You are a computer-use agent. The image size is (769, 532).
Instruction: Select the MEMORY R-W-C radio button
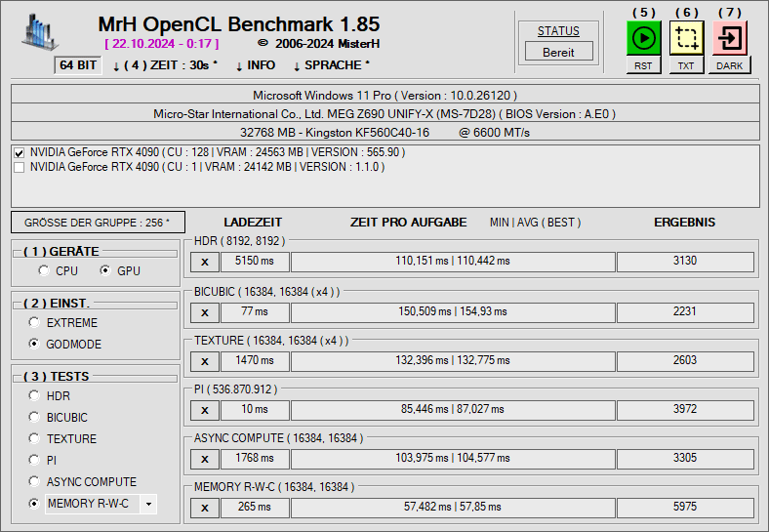pos(34,504)
